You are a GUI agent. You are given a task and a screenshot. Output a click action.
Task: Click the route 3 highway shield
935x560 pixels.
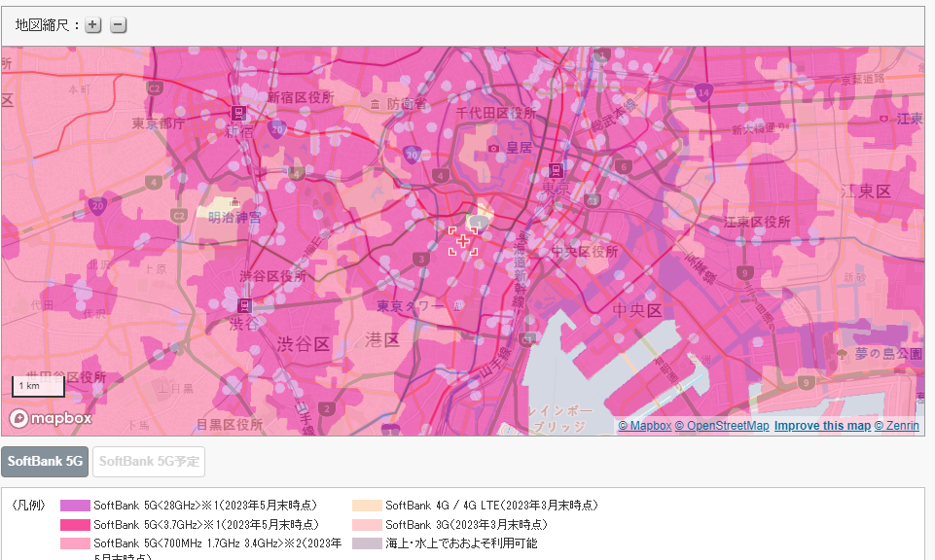(421, 260)
